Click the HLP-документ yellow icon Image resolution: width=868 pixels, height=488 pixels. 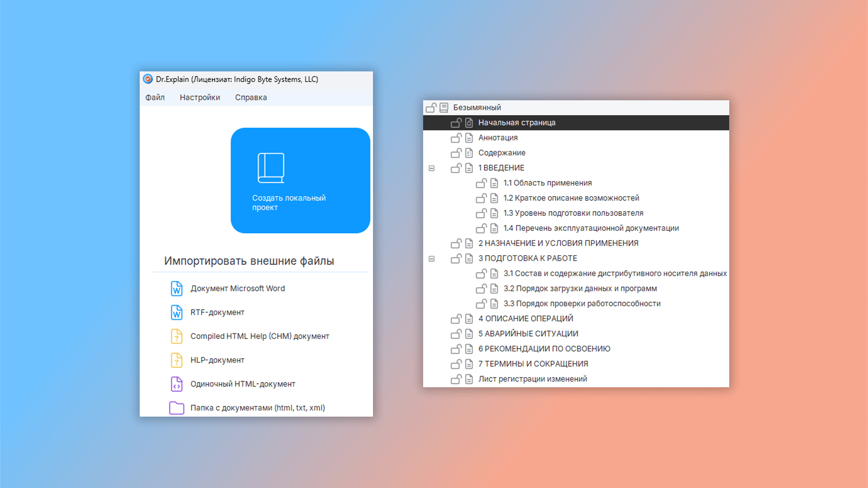coord(176,360)
